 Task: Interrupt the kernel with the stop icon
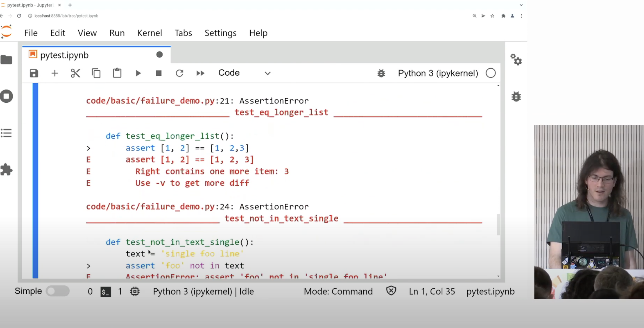[159, 73]
